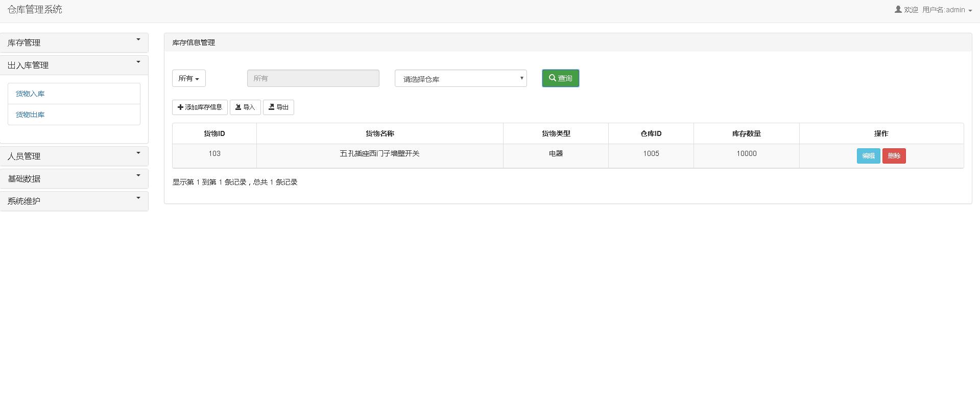Expand the 系统维护 sidebar section
The image size is (980, 409).
[74, 201]
